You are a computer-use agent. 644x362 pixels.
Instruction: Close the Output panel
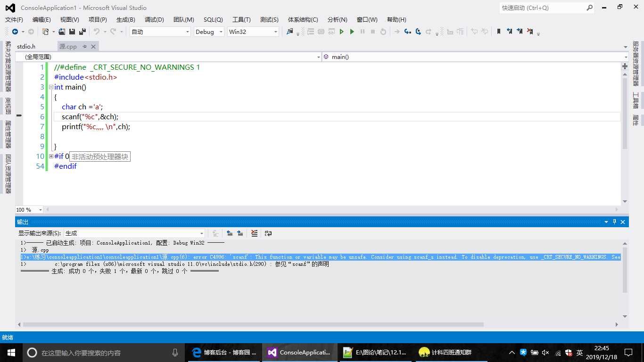[623, 222]
